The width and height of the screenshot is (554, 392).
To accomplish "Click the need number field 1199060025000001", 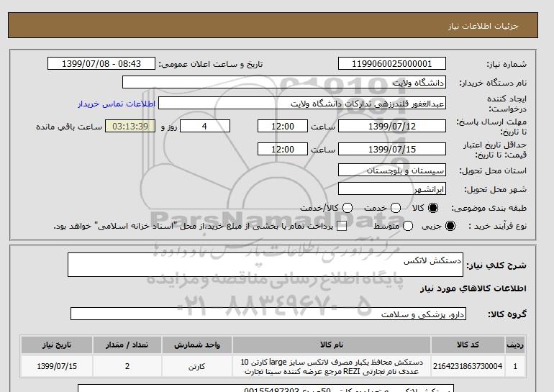I will pyautogui.click(x=392, y=63).
